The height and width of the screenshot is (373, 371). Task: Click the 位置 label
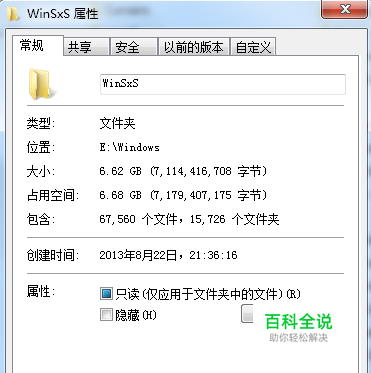(x=41, y=147)
